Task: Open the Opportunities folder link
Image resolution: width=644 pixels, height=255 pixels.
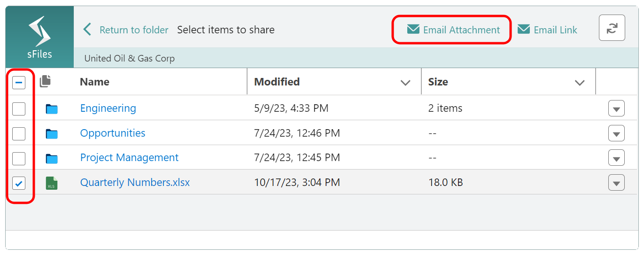Action: [x=113, y=133]
